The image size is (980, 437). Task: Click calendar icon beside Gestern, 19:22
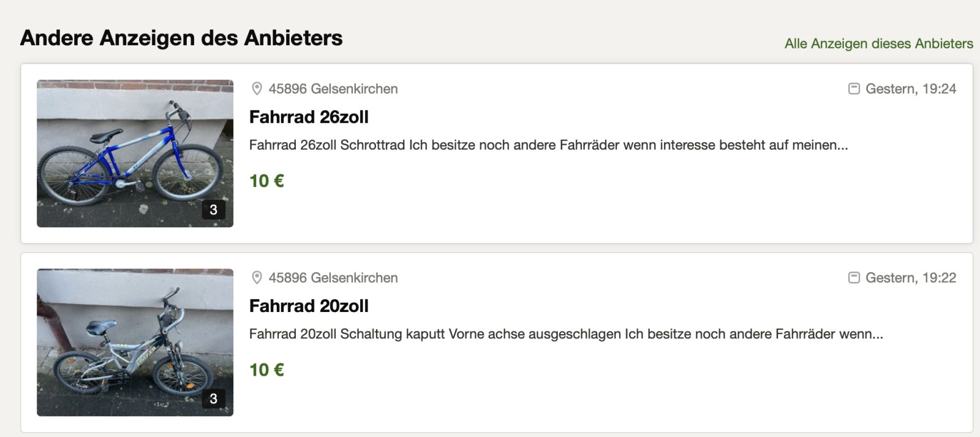[x=854, y=278]
